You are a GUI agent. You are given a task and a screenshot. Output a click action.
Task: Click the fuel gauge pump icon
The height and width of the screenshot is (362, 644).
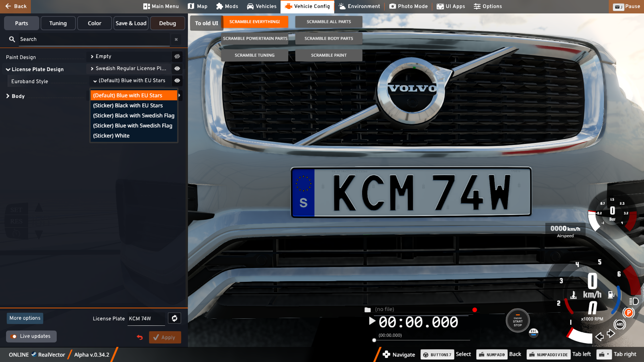(x=611, y=295)
